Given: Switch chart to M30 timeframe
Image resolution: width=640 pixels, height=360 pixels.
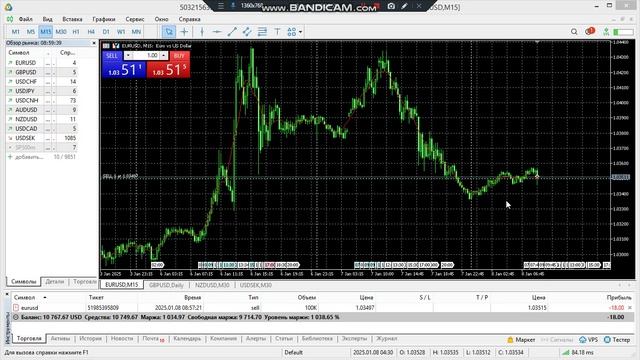Looking at the screenshot, I should (x=61, y=31).
